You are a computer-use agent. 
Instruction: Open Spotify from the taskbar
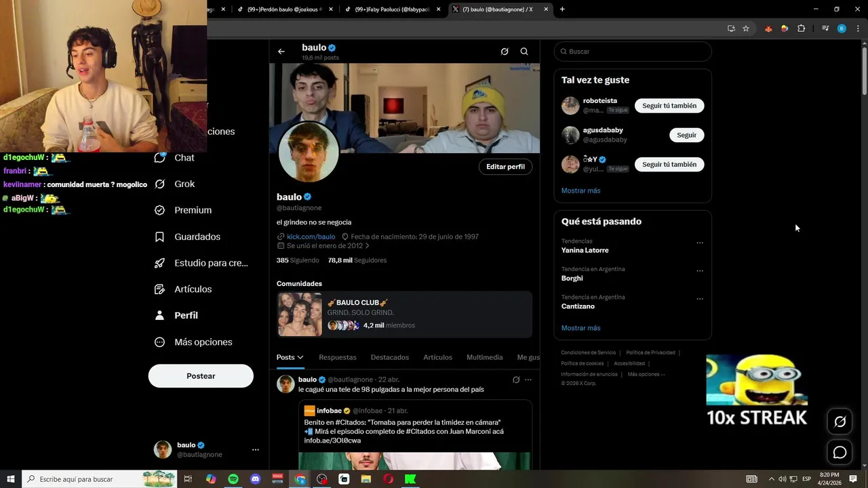[x=233, y=479]
